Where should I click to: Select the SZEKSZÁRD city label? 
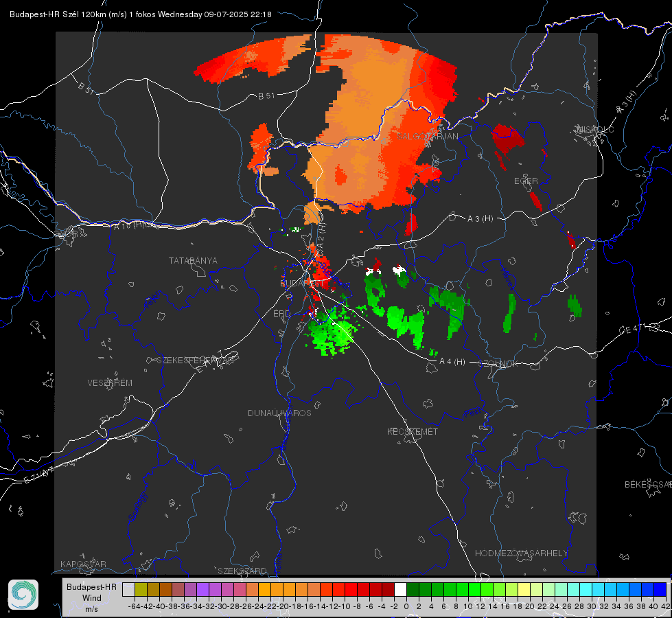[x=242, y=571]
